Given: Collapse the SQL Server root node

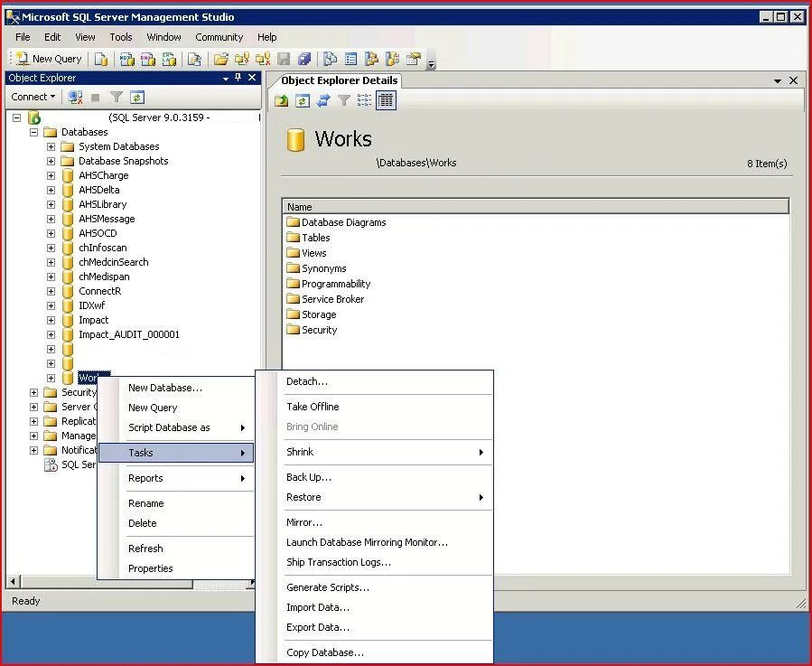Looking at the screenshot, I should (x=16, y=117).
